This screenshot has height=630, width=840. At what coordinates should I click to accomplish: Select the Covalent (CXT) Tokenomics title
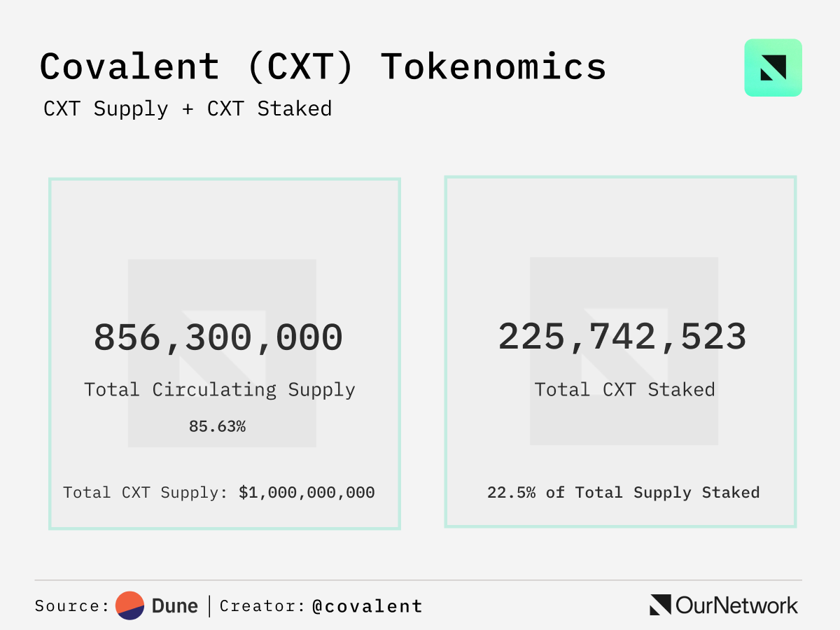323,67
